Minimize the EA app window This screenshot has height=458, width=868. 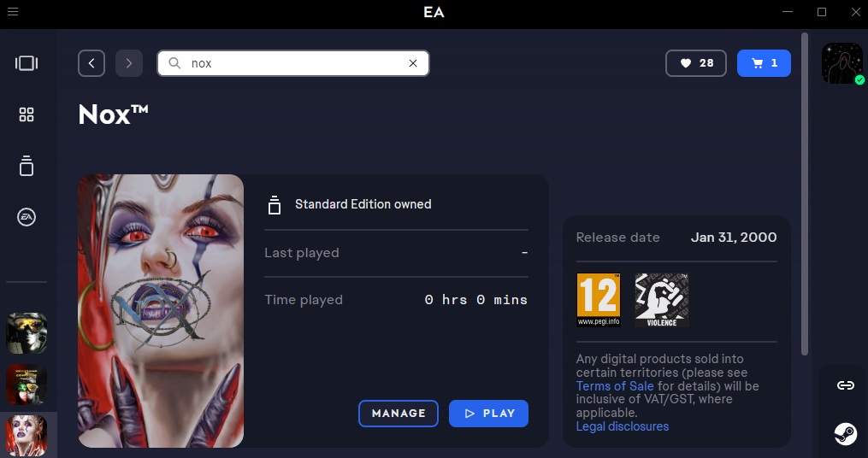(788, 12)
